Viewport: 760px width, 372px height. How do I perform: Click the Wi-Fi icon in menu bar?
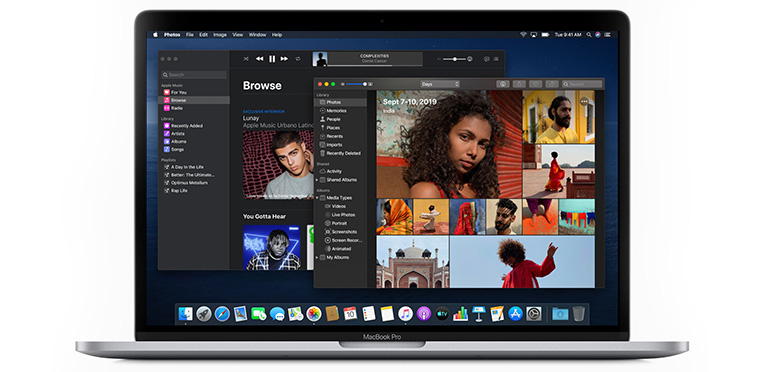523,35
